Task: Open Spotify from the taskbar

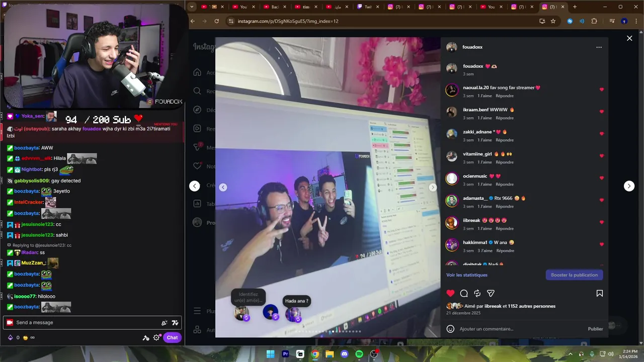Action: 359,354
